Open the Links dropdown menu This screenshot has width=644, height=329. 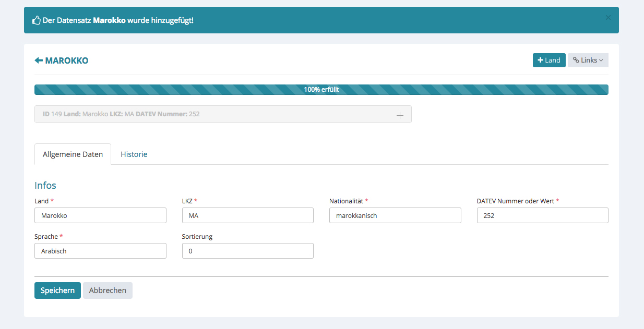pyautogui.click(x=588, y=60)
